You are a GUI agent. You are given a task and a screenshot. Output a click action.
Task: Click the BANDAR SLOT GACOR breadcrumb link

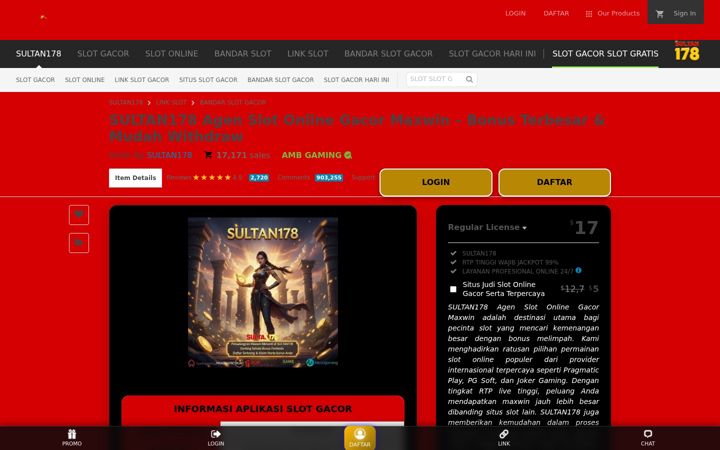[x=233, y=102]
